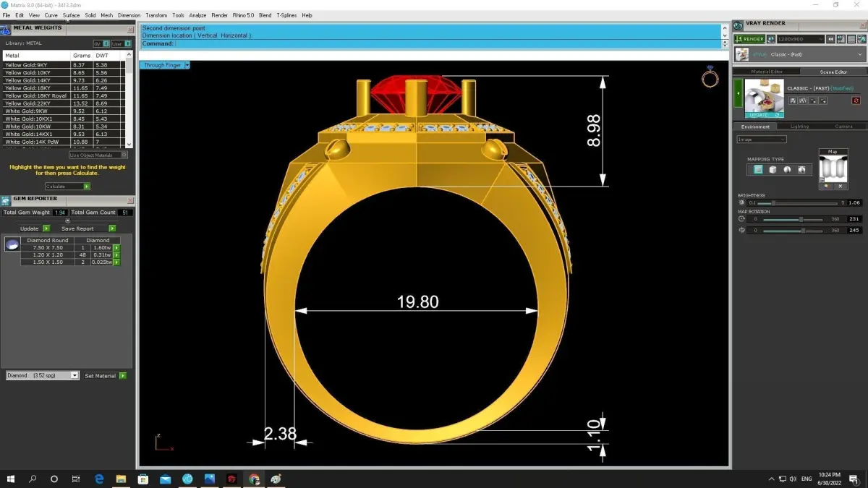Click the Calculate button
Viewport: 868px width, 488px height.
click(67, 187)
